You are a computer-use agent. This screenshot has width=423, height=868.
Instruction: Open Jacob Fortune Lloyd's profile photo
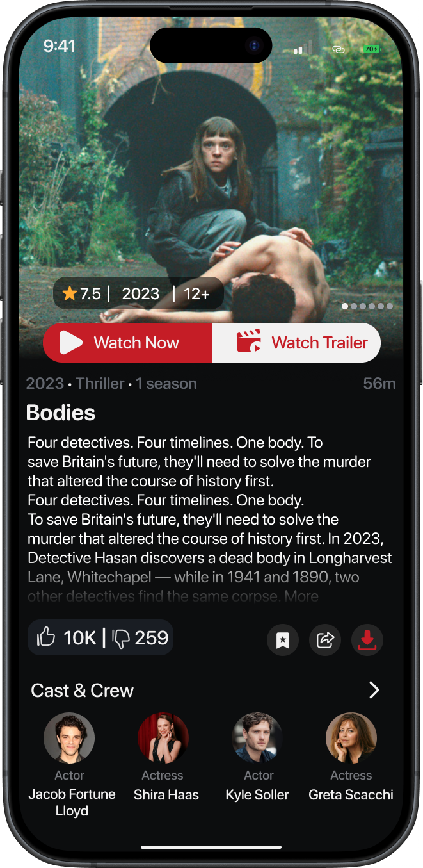[x=69, y=738]
